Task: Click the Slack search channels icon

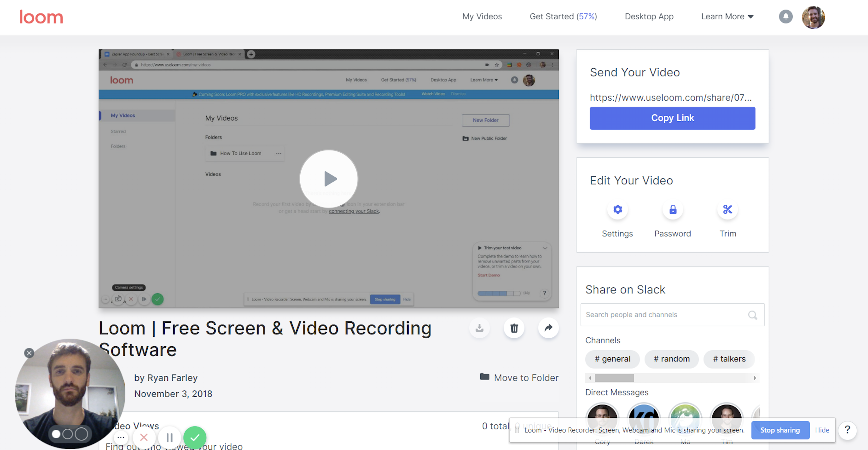Action: tap(753, 314)
